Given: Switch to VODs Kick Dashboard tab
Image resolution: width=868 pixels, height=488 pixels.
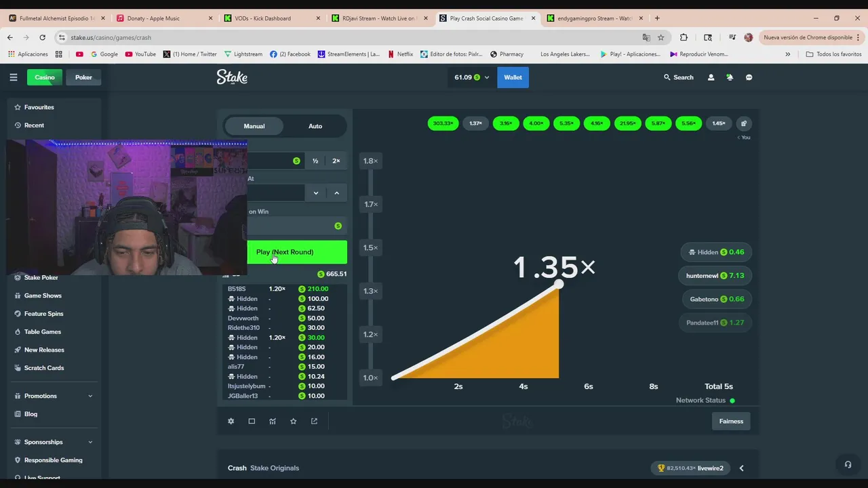Looking at the screenshot, I should 271,18.
